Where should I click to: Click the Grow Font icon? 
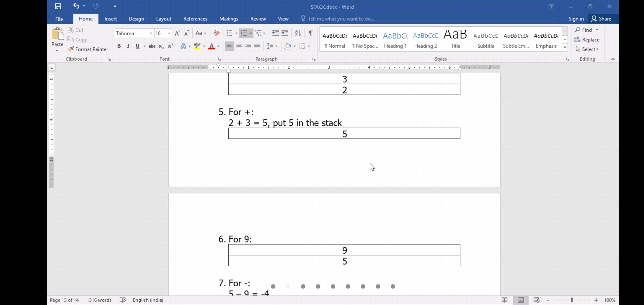coord(177,33)
